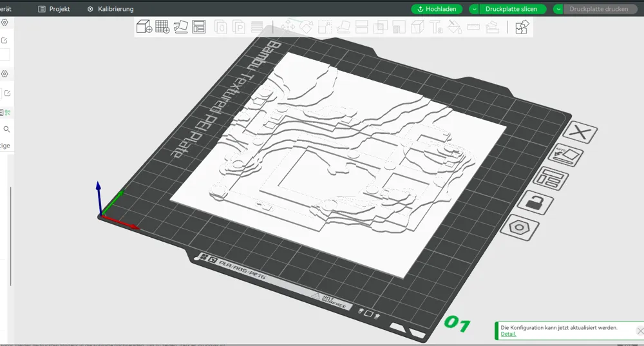Click the Text shape tool icon
The height and width of the screenshot is (346, 644).
click(x=436, y=27)
